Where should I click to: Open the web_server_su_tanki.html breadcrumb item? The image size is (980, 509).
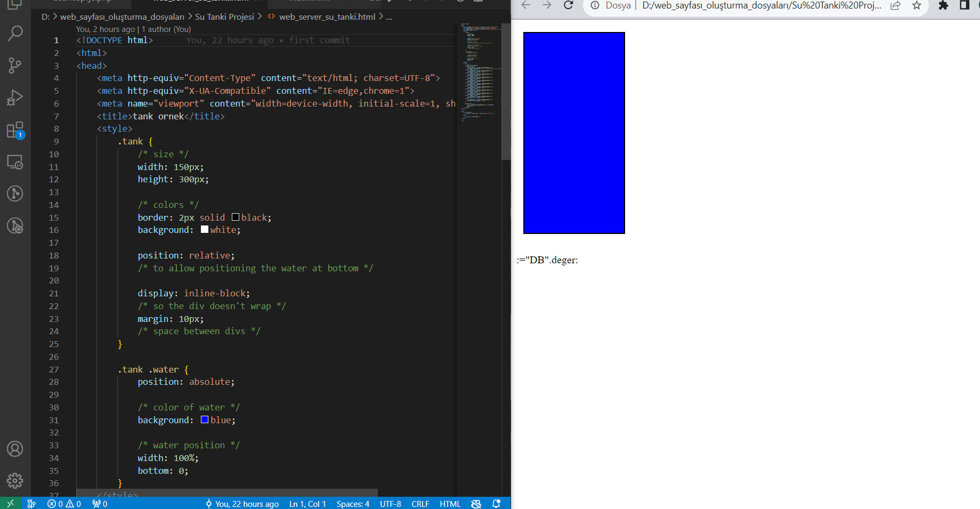click(x=327, y=17)
